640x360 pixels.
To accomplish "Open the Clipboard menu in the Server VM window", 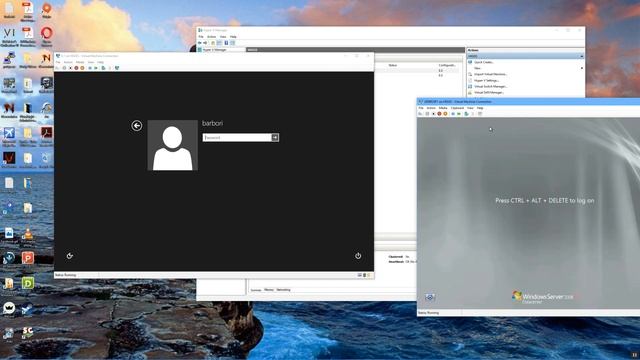I will coord(457,108).
